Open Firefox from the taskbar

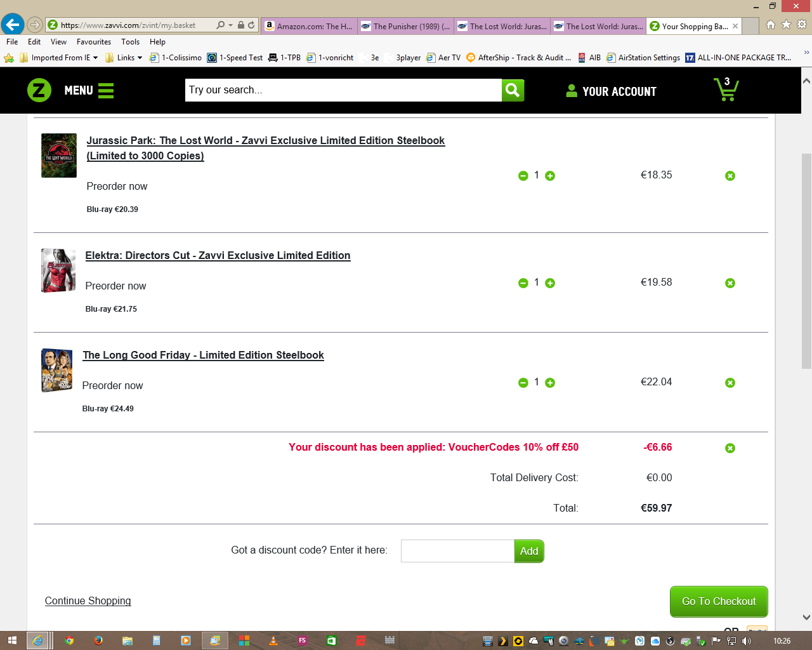point(98,640)
